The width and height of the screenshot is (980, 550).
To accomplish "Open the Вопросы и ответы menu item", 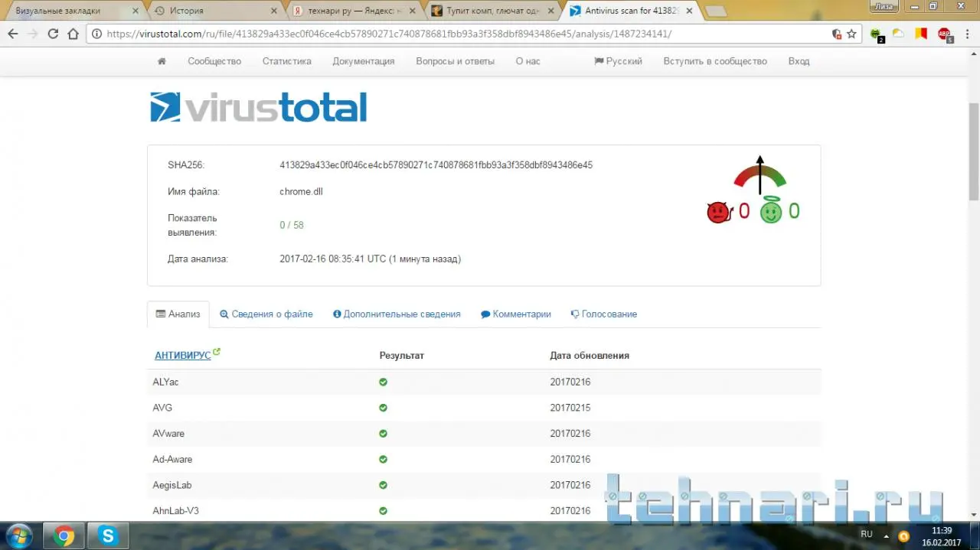I will (456, 61).
